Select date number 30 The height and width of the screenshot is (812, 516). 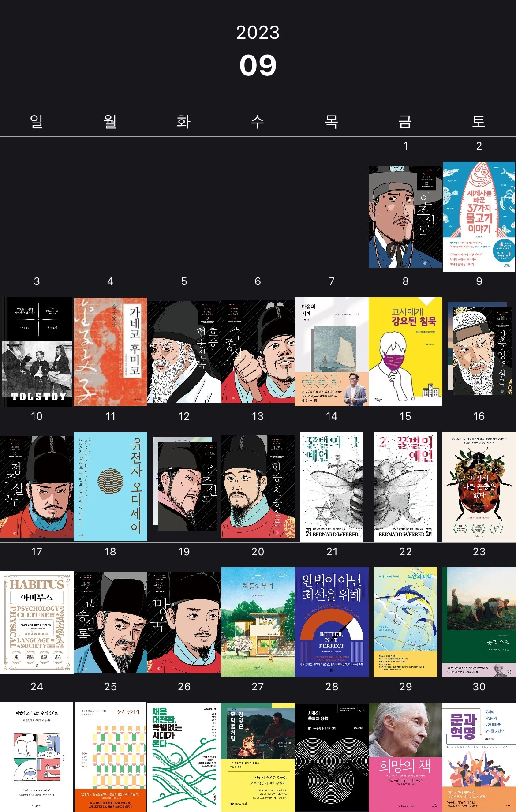point(479,687)
